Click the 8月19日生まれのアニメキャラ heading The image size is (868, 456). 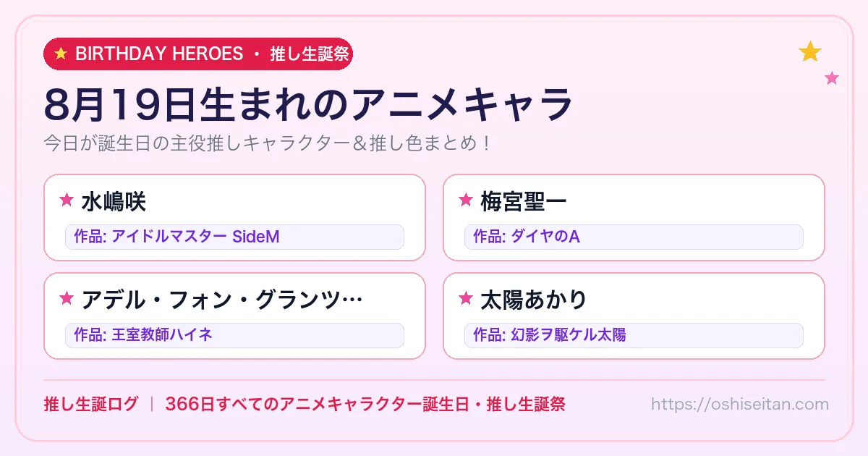tap(309, 104)
